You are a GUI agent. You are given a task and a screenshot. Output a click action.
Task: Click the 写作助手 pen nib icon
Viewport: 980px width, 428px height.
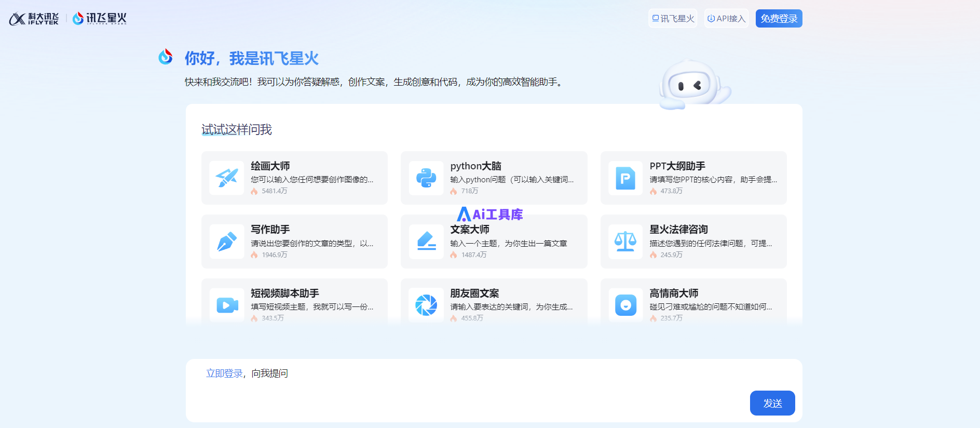227,242
